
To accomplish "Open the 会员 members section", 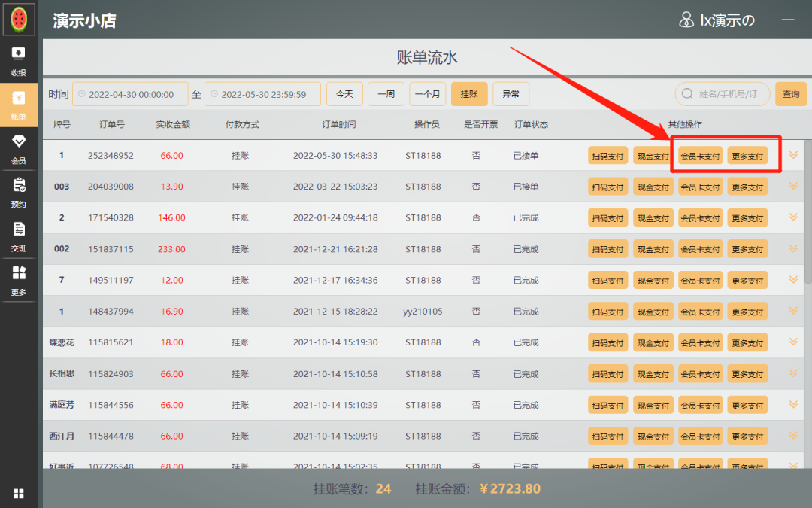I will (x=19, y=149).
